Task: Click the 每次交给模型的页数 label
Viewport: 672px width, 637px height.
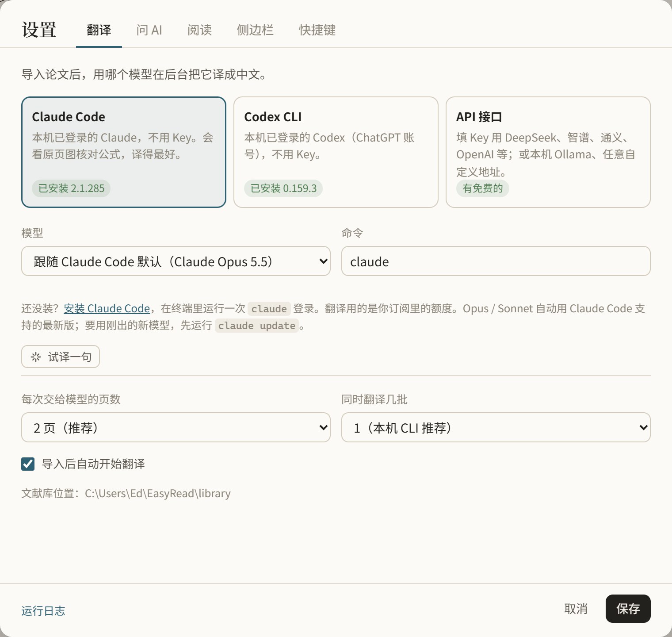Action: pyautogui.click(x=71, y=399)
